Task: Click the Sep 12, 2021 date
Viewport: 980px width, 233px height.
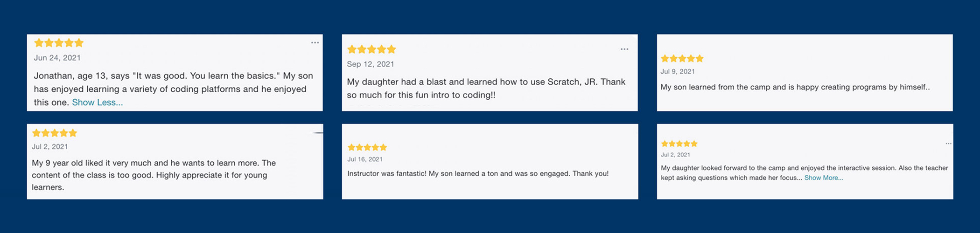Action: point(371,64)
